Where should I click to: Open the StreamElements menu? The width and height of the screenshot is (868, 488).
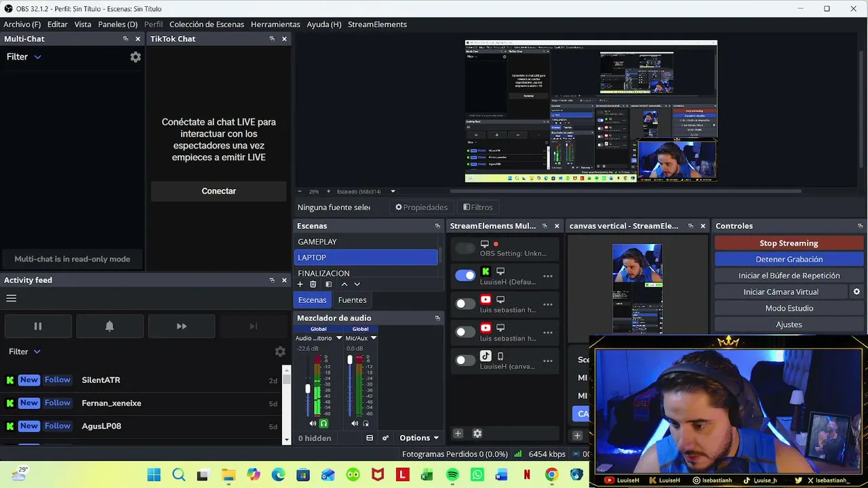click(x=377, y=24)
